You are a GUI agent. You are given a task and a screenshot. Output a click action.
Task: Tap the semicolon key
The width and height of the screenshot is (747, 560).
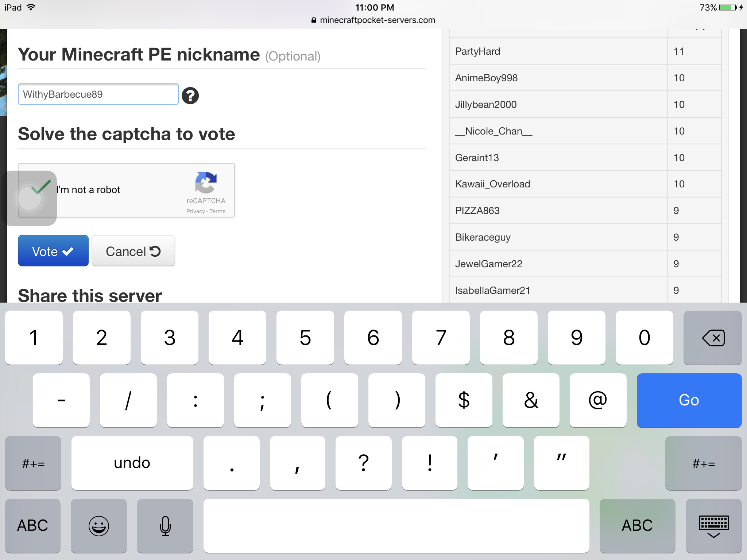pyautogui.click(x=263, y=400)
